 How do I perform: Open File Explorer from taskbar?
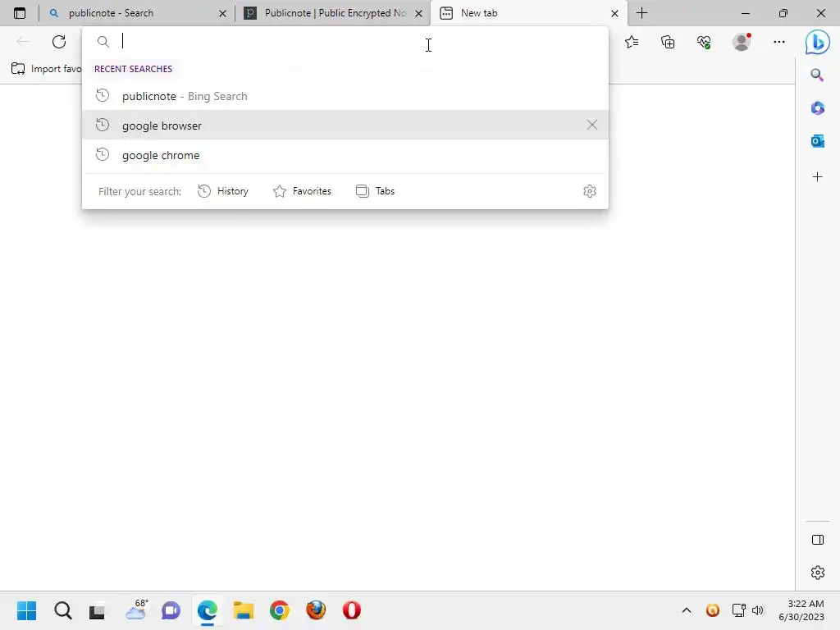(243, 610)
